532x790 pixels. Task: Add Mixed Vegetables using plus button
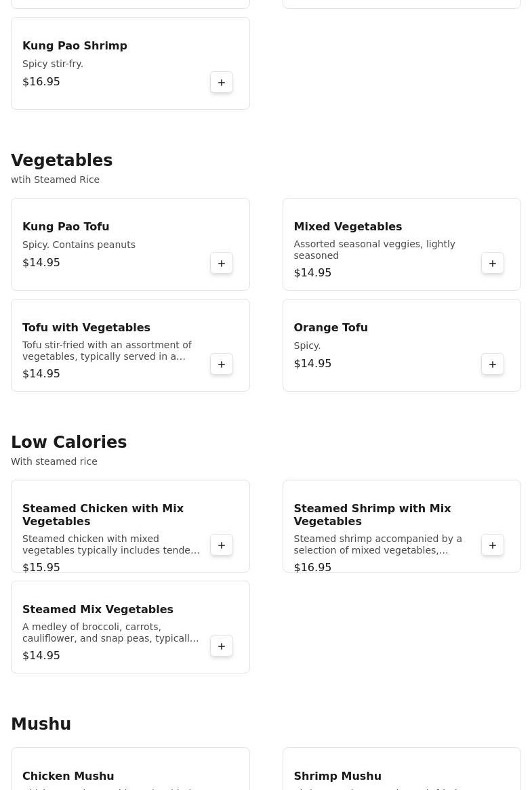coord(493,263)
